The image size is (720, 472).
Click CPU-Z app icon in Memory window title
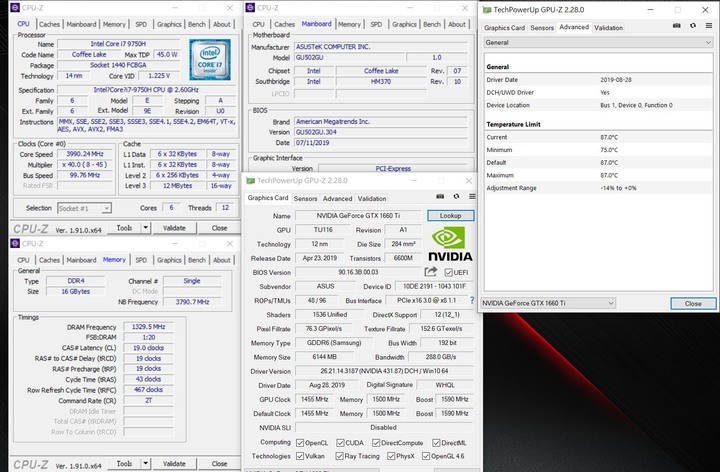click(x=15, y=243)
